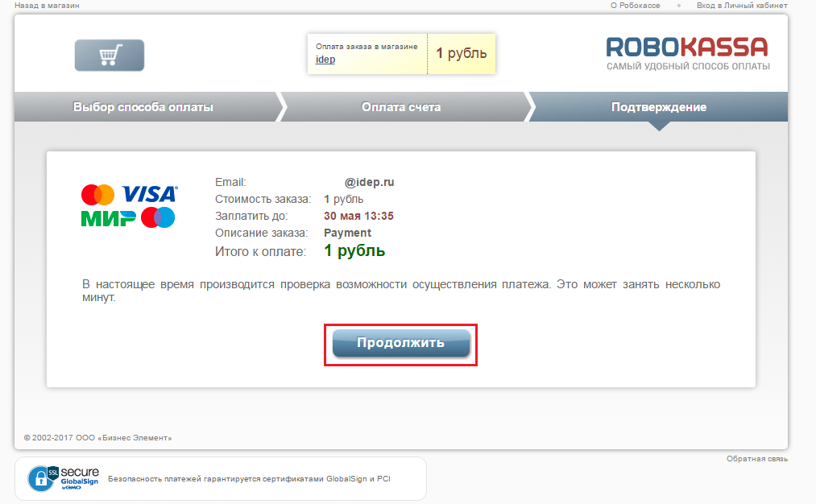Click the copyright ООО «Бизнес Элемент» text
Viewport: 816px width, 504px height.
97,438
